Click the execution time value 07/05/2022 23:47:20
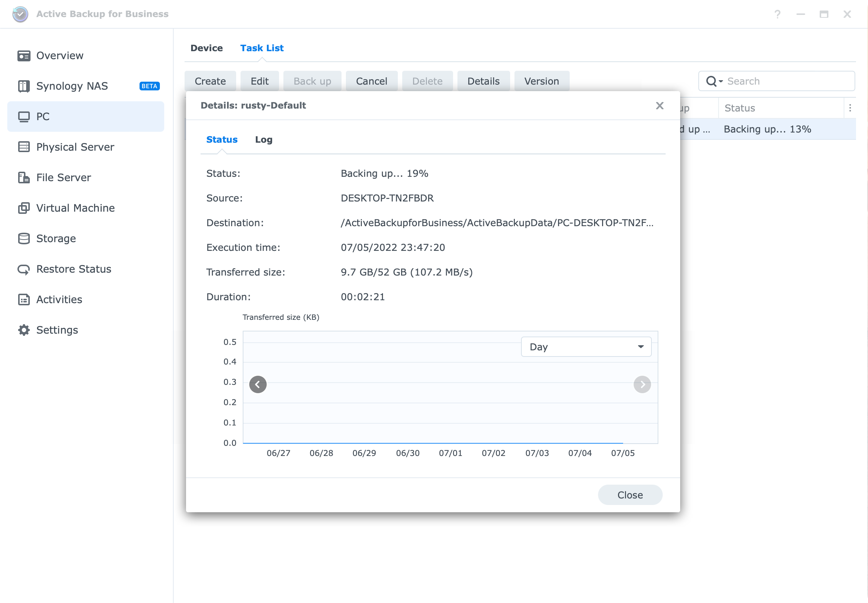 tap(393, 248)
